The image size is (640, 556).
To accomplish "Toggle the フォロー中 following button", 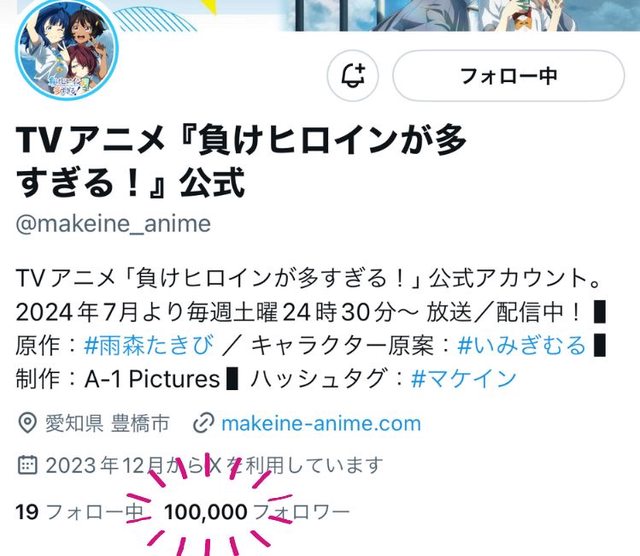I will click(509, 76).
